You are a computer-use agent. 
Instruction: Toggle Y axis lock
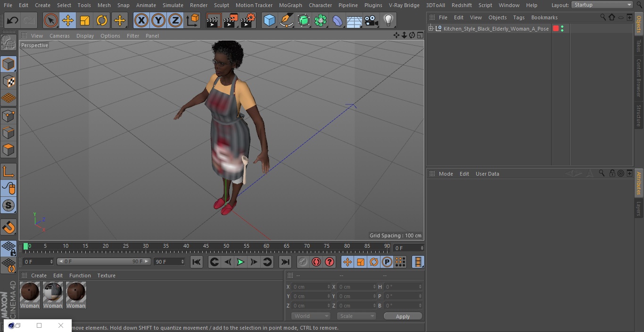pyautogui.click(x=158, y=20)
